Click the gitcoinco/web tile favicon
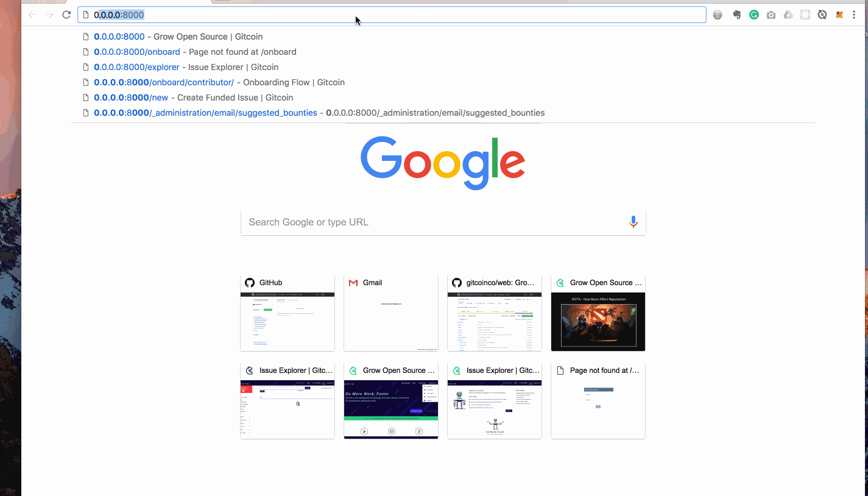Viewport: 868px width, 496px height. point(457,283)
